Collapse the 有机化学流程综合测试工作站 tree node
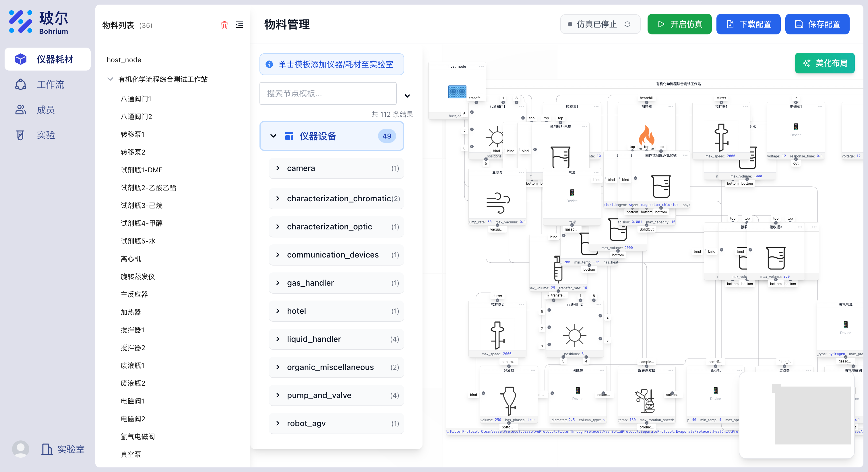 pyautogui.click(x=110, y=79)
